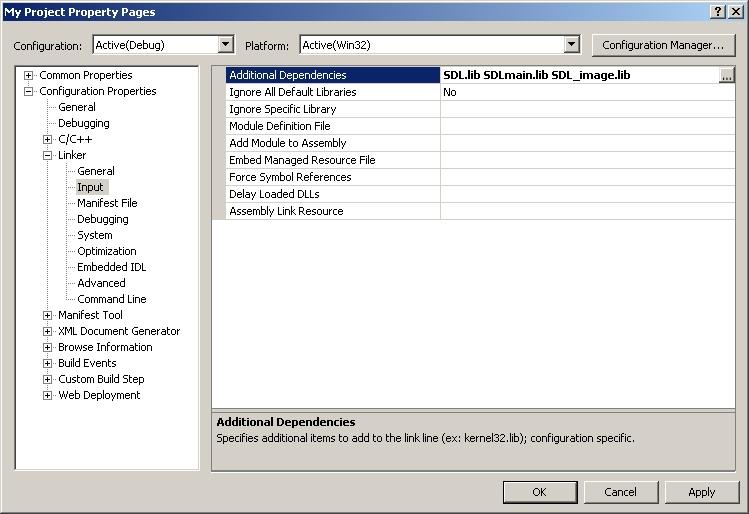Select the Common Properties tree item
The height and width of the screenshot is (514, 749).
[86, 75]
